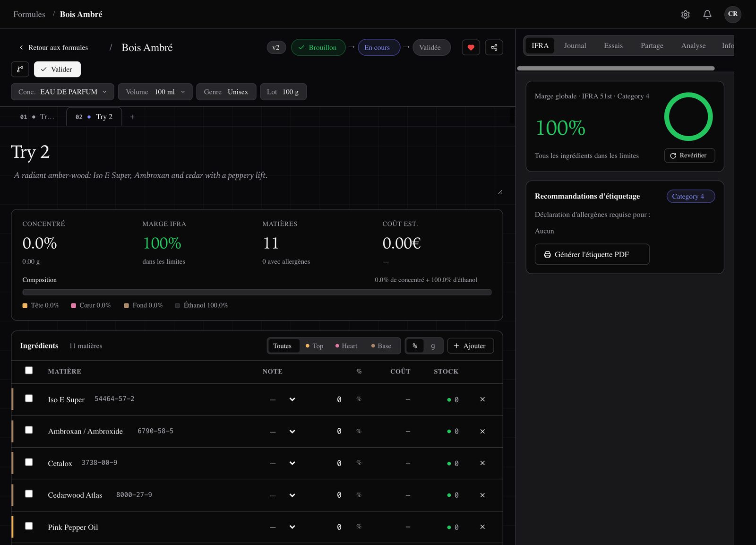Screen dimensions: 756x545
Task: Edit the Lot 100 g field
Action: tap(283, 92)
